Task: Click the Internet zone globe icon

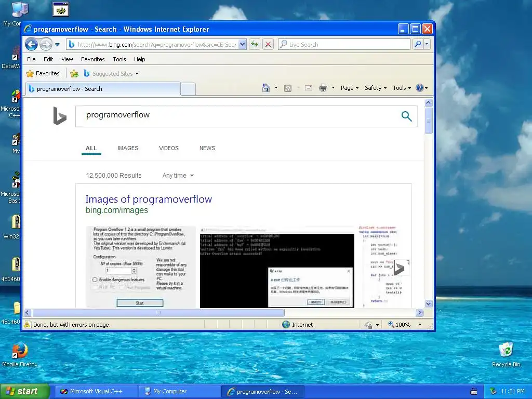Action: 286,324
